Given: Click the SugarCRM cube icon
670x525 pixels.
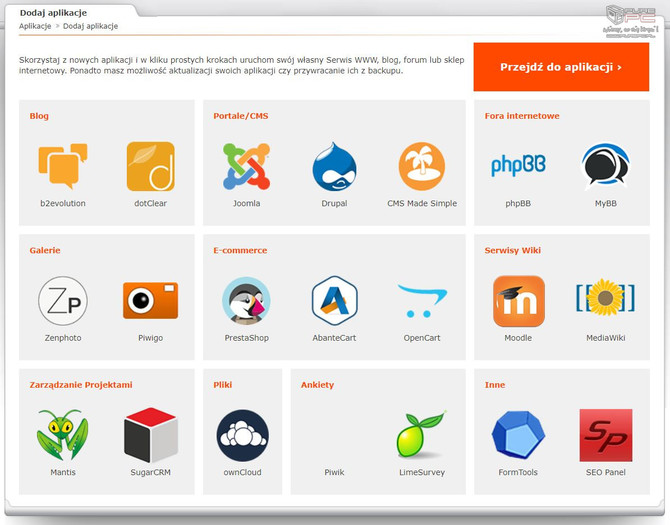Looking at the screenshot, I should pos(150,435).
